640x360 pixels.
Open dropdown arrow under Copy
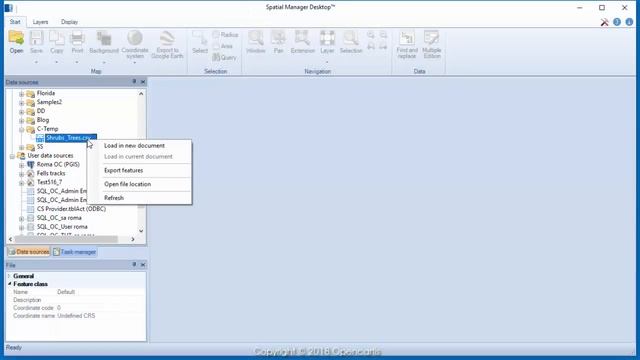point(57,62)
